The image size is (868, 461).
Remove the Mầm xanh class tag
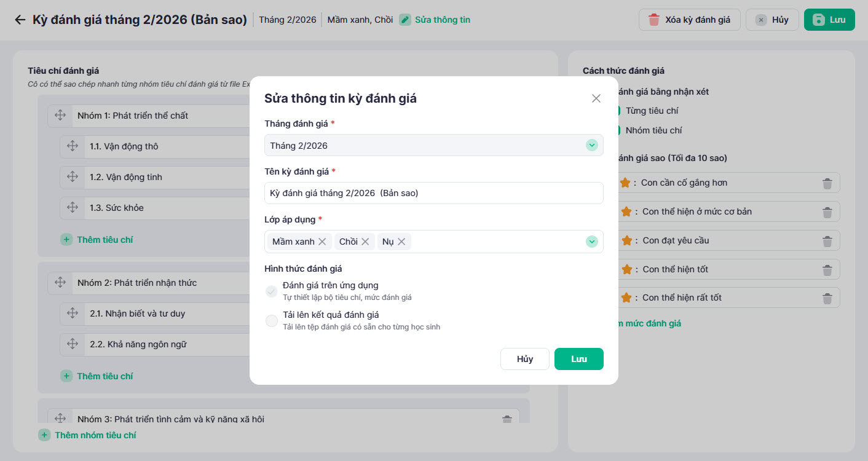(x=322, y=242)
